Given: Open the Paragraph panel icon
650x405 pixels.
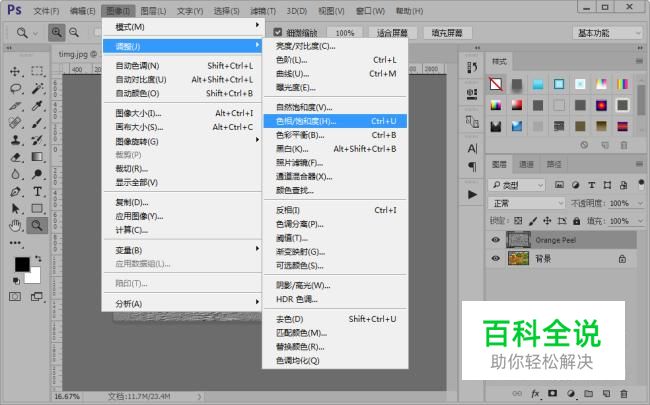Looking at the screenshot, I should [472, 166].
